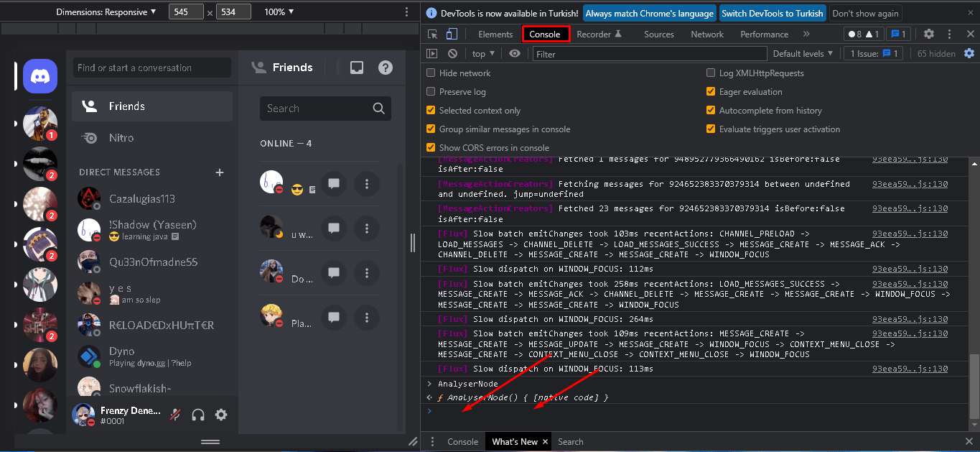Open the Friends entry in DM sidebar
980x452 pixels.
point(152,106)
